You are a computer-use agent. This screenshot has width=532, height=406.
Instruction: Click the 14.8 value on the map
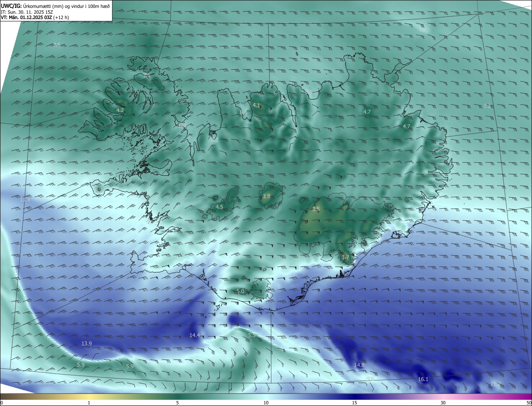[x=359, y=365]
